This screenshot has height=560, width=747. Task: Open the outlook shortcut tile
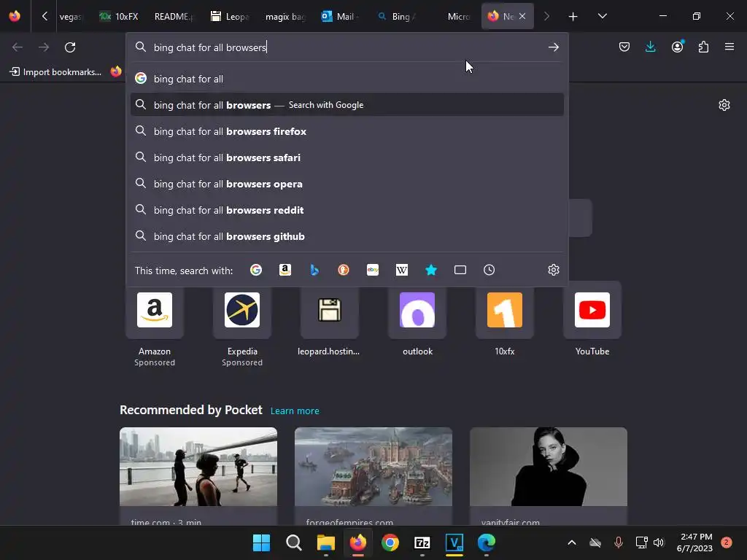[417, 321]
